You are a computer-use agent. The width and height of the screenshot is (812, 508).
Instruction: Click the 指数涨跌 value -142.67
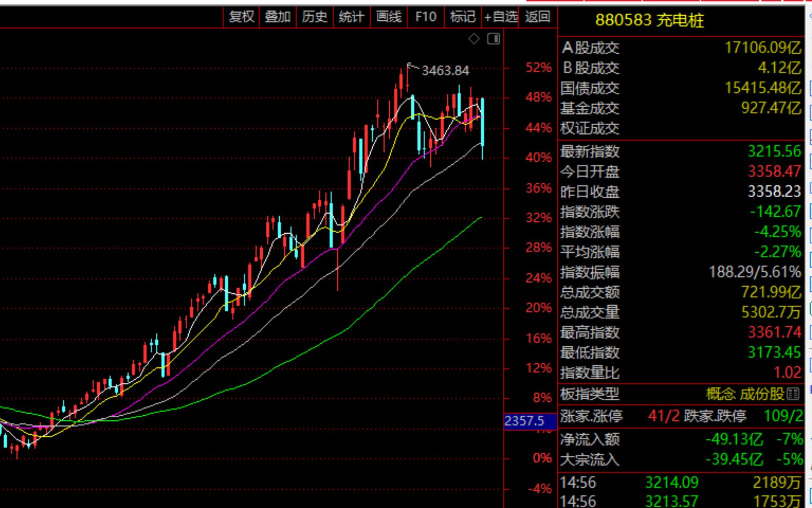coord(775,211)
